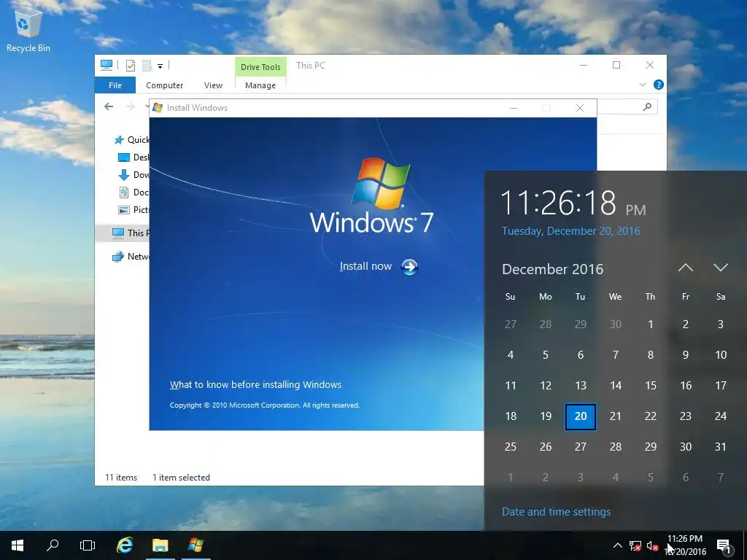Show hidden tray icons chevron
This screenshot has height=560, width=747.
tap(617, 545)
